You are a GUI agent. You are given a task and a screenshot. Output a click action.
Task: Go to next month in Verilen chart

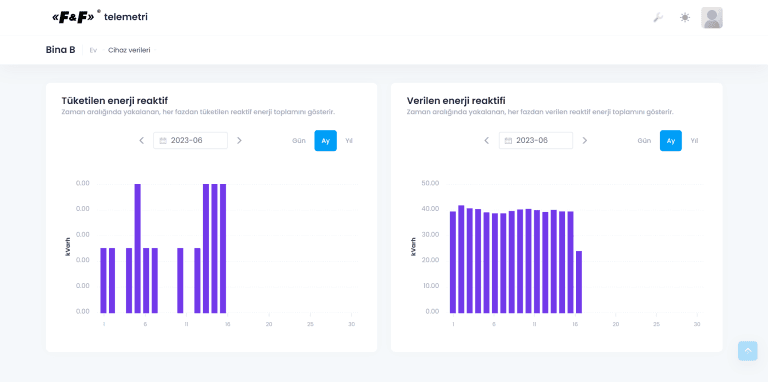pos(584,141)
